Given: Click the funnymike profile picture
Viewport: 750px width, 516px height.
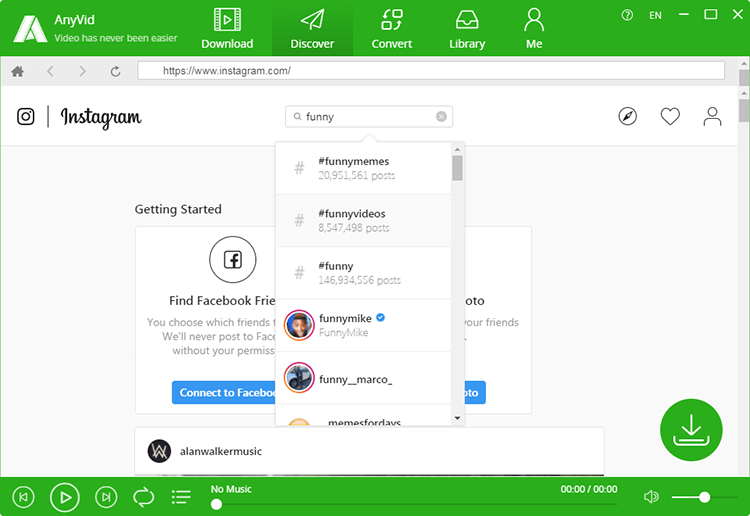Looking at the screenshot, I should click(x=299, y=325).
